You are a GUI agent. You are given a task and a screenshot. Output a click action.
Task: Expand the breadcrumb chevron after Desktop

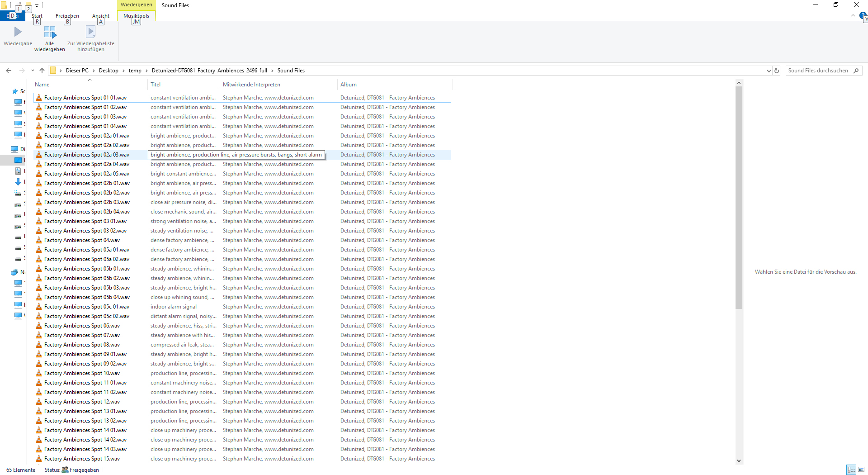coord(123,71)
